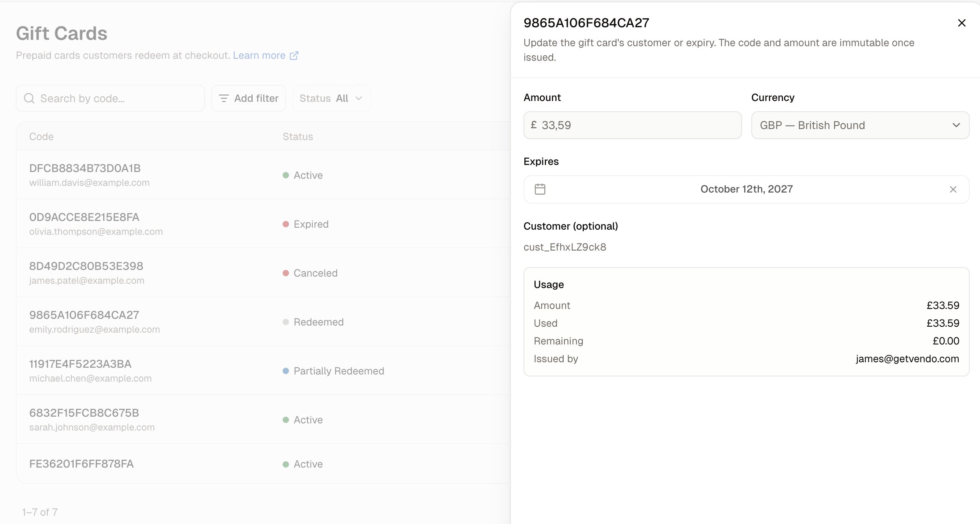Image resolution: width=980 pixels, height=524 pixels.
Task: Click the panel title 9865A106F684CA27
Action: click(x=586, y=23)
